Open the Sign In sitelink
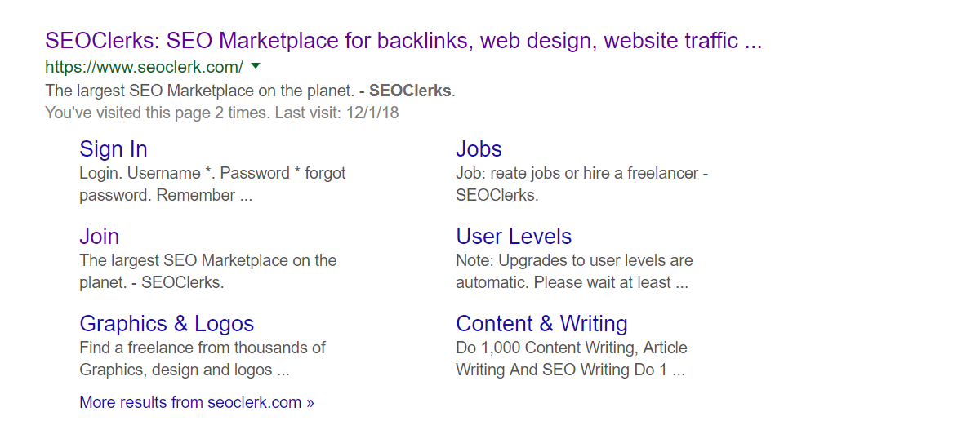The height and width of the screenshot is (421, 980). pyautogui.click(x=114, y=149)
